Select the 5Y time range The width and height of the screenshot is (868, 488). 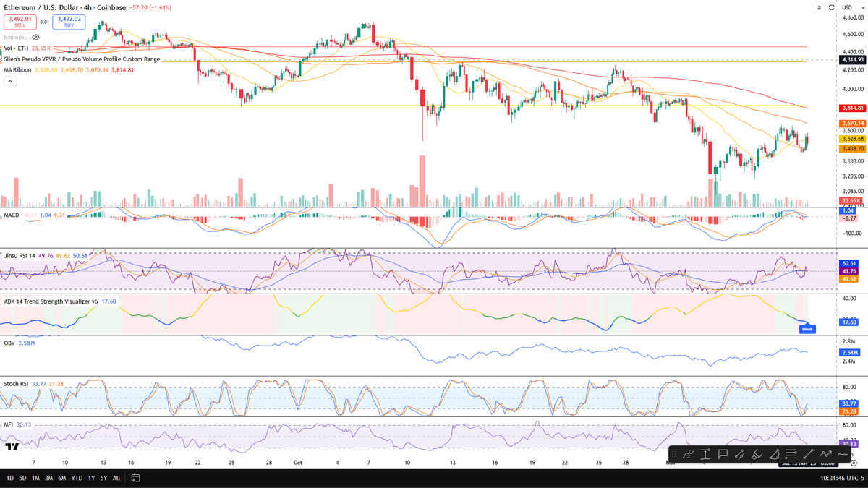click(x=105, y=478)
